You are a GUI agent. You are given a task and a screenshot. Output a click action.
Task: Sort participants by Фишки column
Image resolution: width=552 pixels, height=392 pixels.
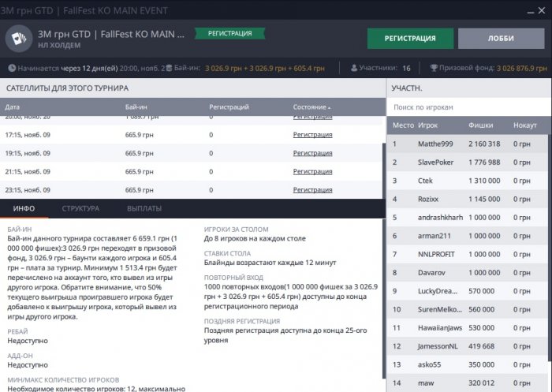[480, 125]
